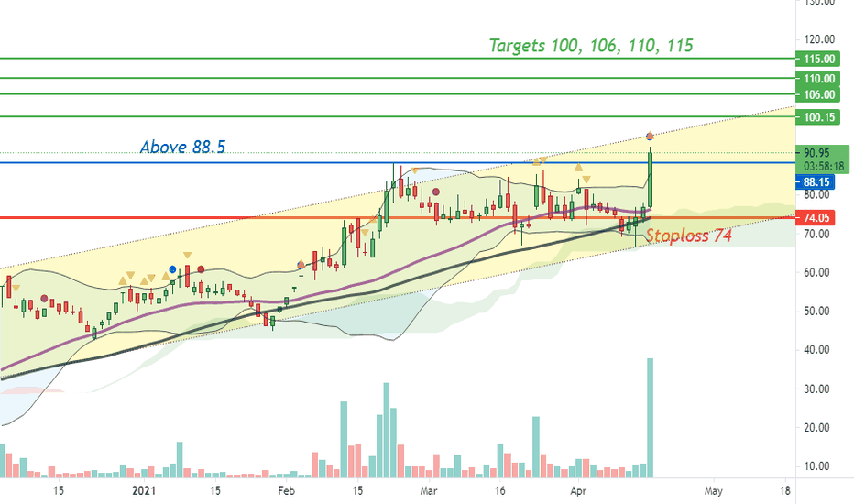
Task: Click the '2021' date axis label
Action: (x=144, y=491)
